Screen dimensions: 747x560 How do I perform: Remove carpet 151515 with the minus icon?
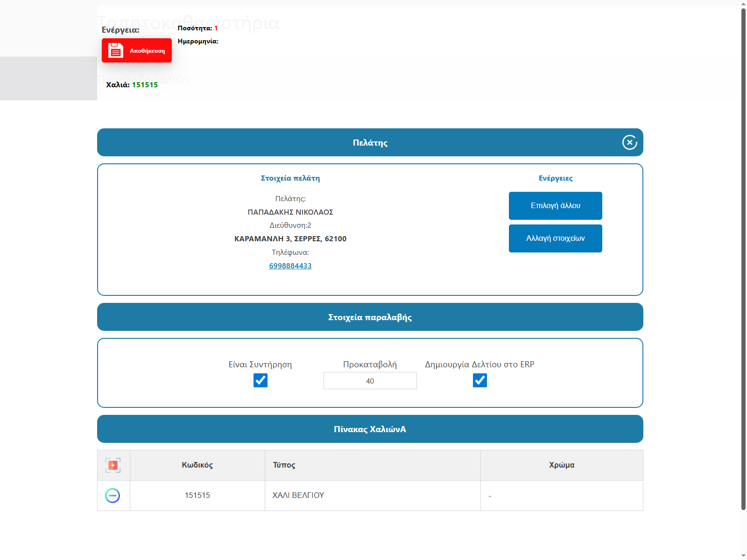pos(113,496)
